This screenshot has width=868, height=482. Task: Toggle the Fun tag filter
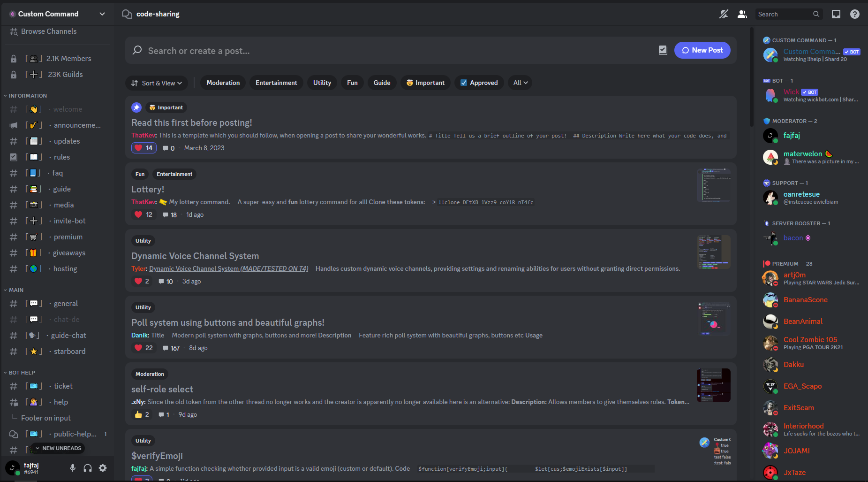352,83
